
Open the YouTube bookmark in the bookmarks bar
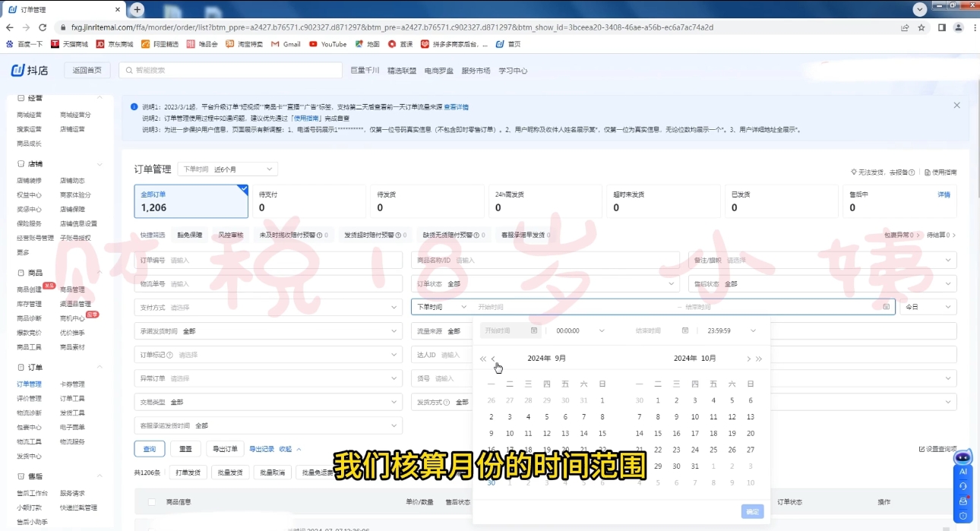[x=327, y=43]
